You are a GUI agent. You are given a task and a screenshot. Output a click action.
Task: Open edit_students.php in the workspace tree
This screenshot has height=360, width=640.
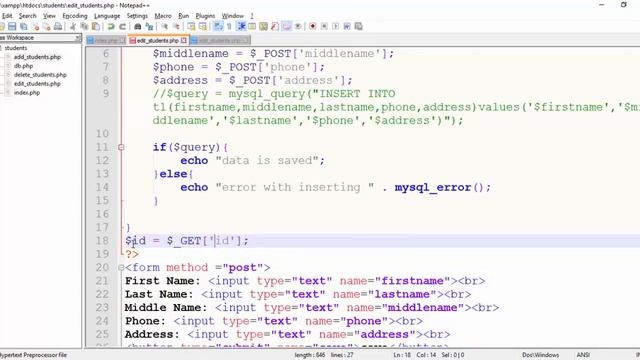click(x=37, y=84)
